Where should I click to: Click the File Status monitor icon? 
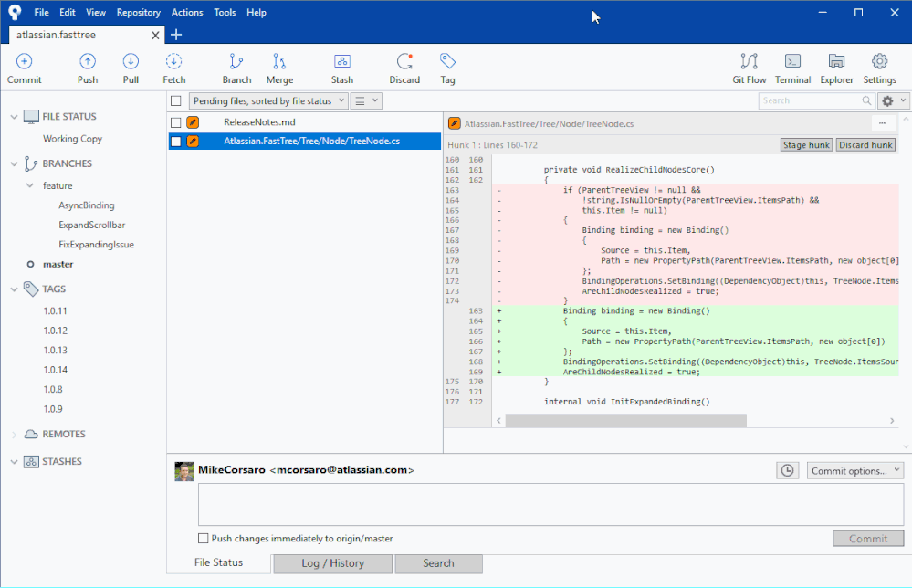point(31,117)
